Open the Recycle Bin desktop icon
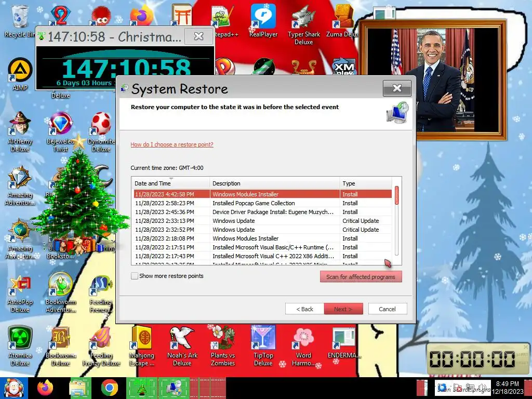 pos(19,20)
